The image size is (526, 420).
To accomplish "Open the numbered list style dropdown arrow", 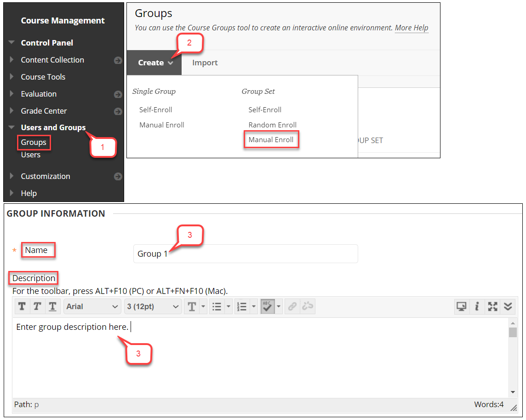I will (x=254, y=306).
